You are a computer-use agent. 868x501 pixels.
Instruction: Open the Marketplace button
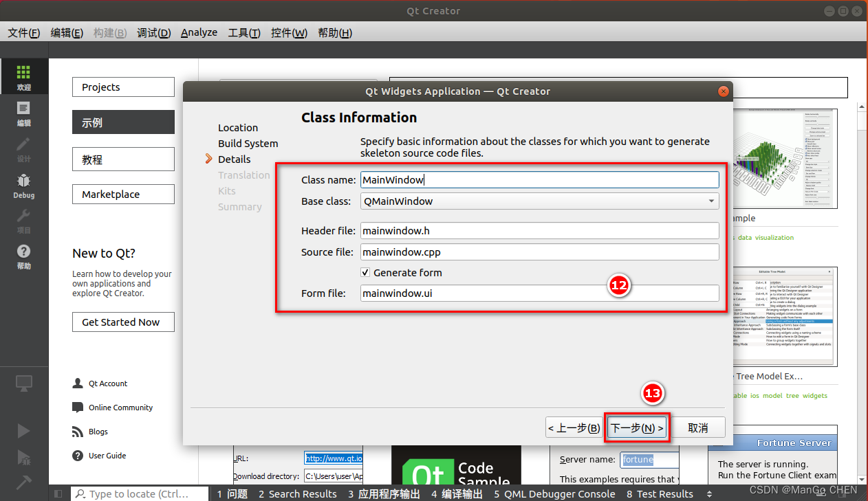coord(123,194)
